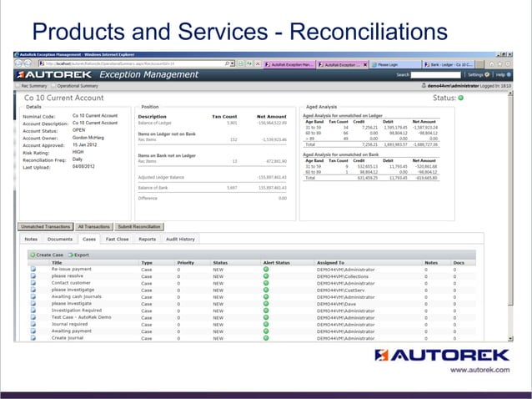
Task: Click the Export icon in cases toolbar
Action: point(71,255)
